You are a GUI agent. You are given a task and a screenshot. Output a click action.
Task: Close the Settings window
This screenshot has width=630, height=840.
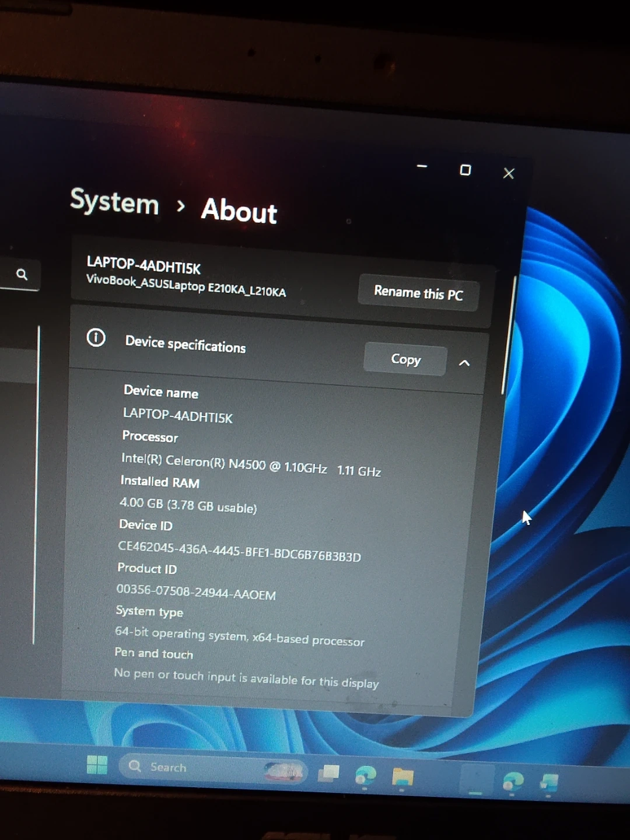[509, 173]
